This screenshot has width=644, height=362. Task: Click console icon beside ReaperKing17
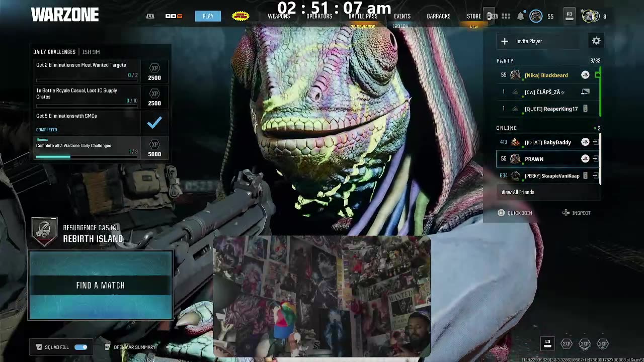pos(585,109)
